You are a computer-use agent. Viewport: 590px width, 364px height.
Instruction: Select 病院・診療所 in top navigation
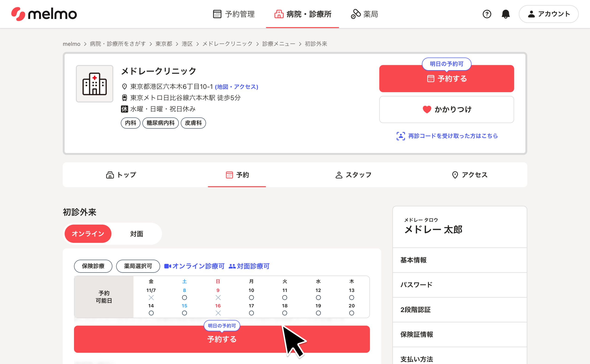[303, 14]
